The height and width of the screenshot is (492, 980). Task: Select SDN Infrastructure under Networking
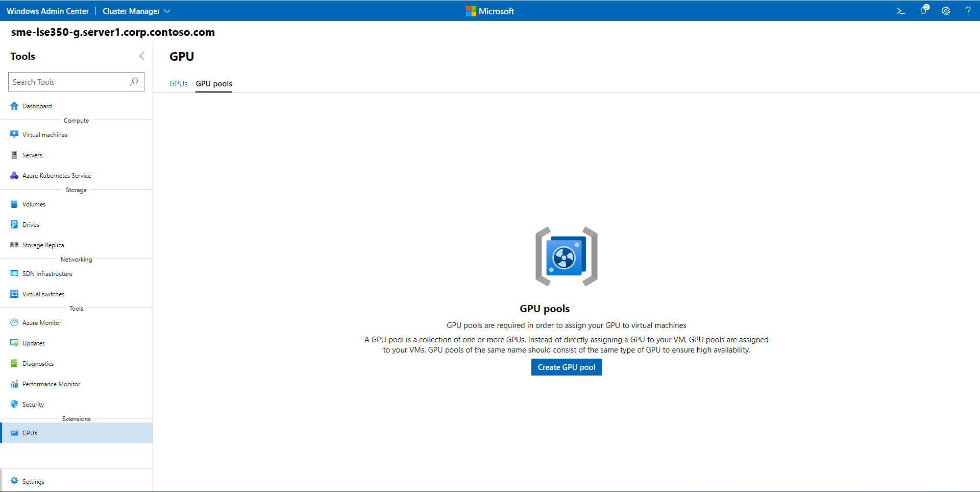coord(47,273)
